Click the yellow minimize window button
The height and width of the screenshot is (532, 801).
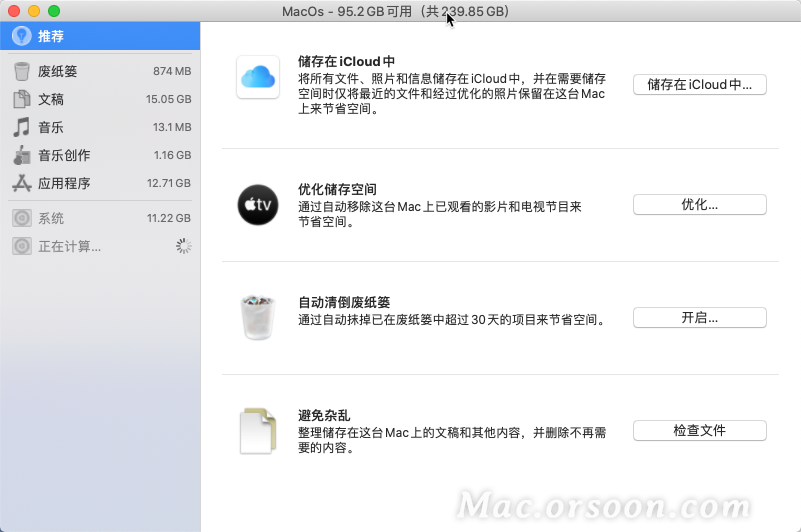point(34,11)
